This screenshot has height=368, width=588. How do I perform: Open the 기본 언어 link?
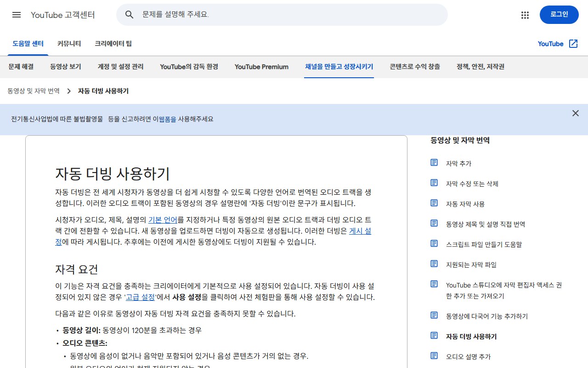163,220
